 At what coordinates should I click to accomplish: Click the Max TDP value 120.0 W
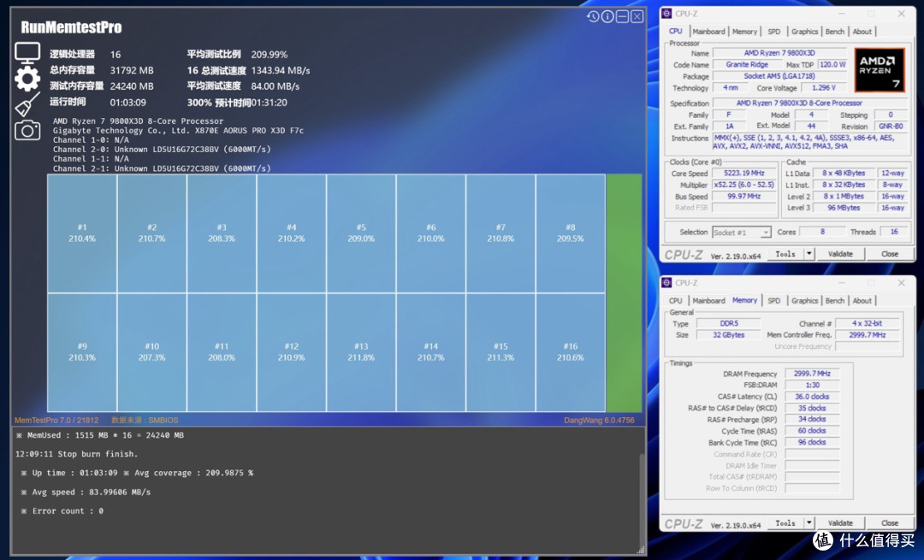click(x=832, y=65)
